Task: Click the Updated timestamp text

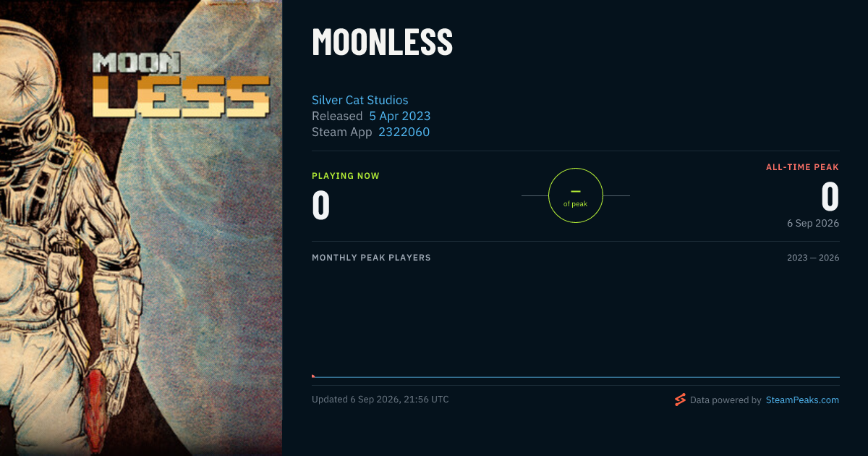Action: click(380, 400)
